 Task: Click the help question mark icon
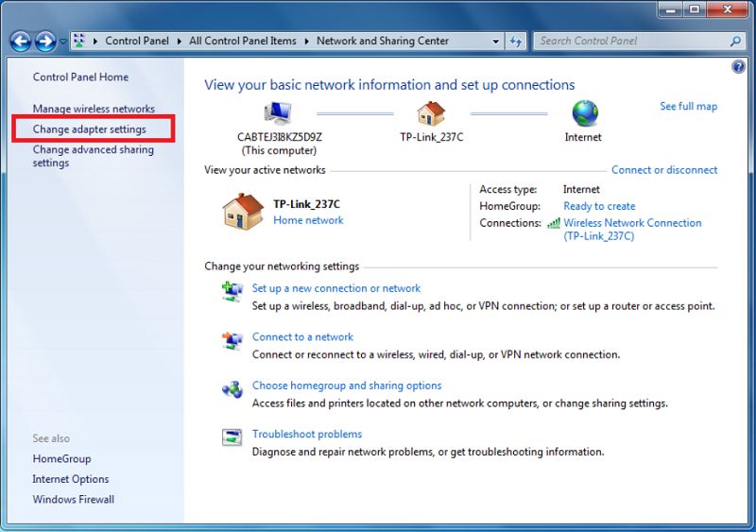point(739,67)
